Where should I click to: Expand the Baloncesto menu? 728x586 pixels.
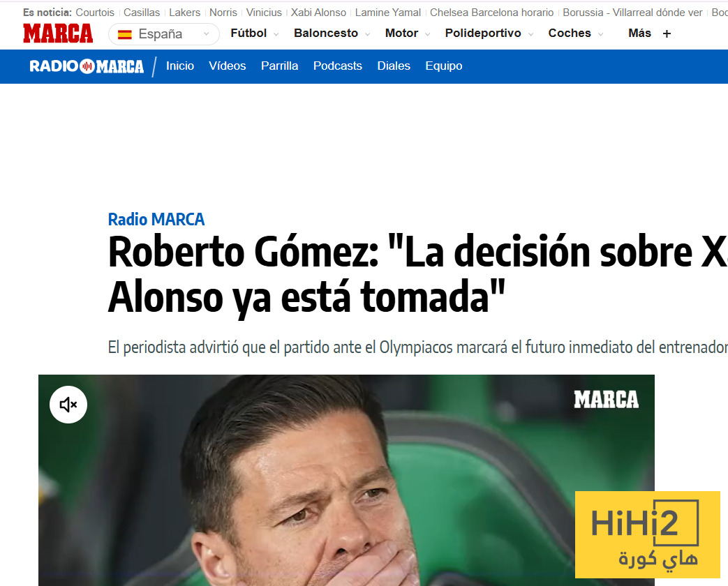pos(332,33)
